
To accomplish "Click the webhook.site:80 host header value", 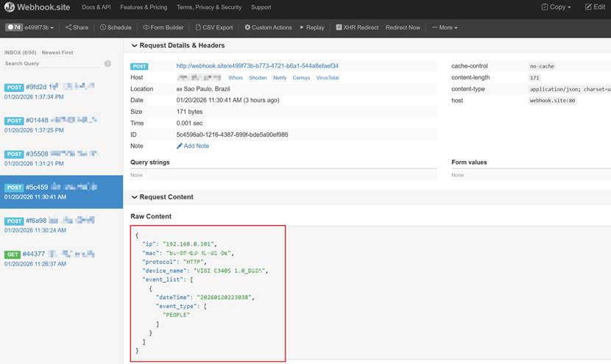I will point(552,101).
